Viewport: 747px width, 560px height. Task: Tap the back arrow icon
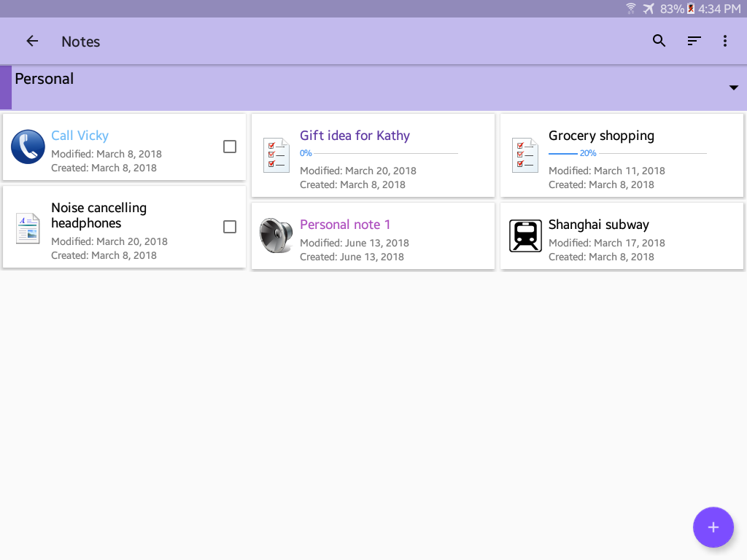click(32, 41)
